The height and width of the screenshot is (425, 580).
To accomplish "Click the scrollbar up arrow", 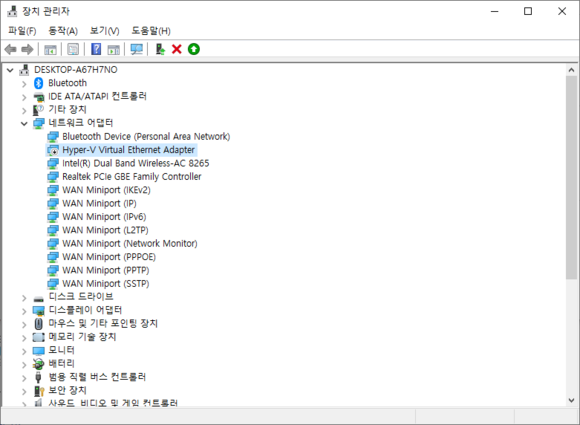I will [571, 70].
